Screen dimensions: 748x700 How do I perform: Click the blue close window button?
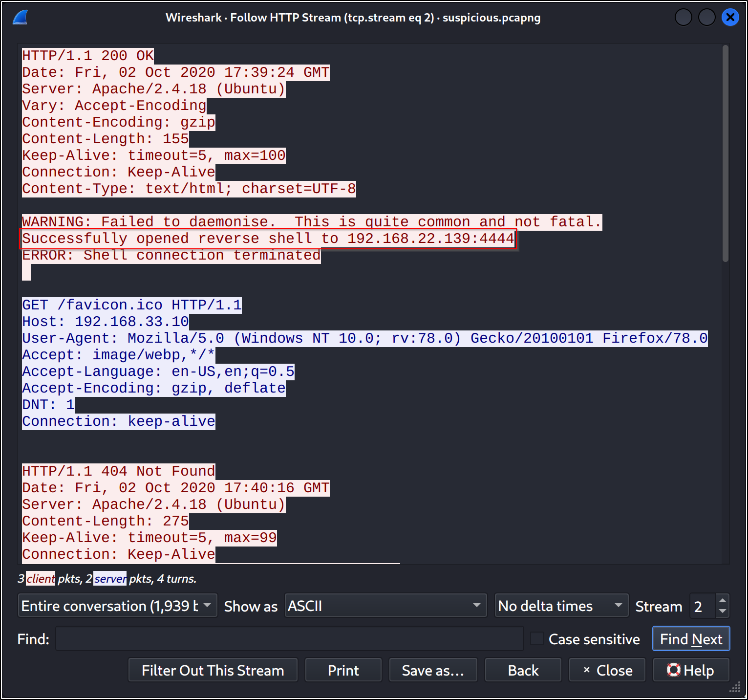pos(730,18)
